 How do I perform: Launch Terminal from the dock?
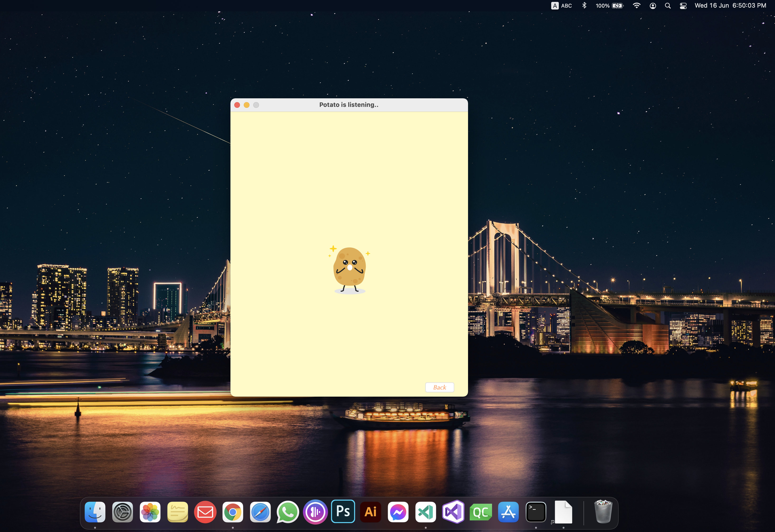536,512
